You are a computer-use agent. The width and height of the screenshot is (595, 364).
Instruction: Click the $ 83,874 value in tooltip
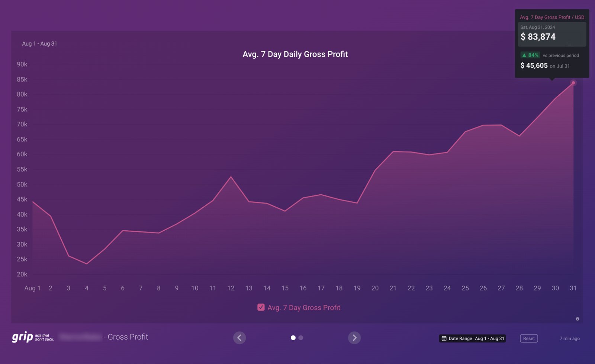(538, 37)
